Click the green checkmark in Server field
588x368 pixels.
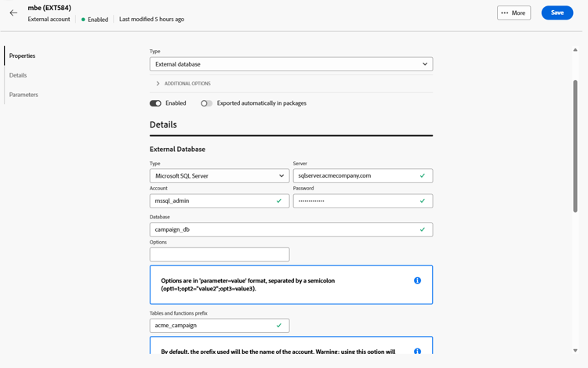(x=423, y=175)
